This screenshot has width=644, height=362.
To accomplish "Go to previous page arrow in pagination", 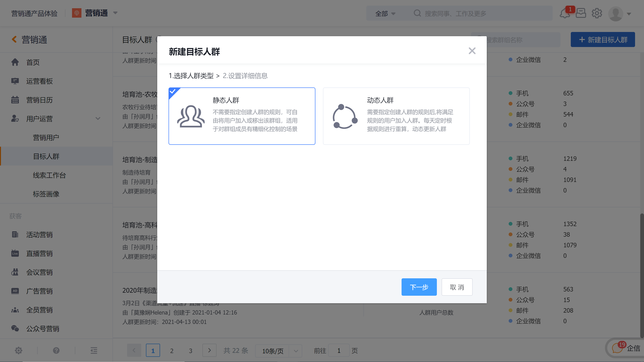I will [134, 350].
